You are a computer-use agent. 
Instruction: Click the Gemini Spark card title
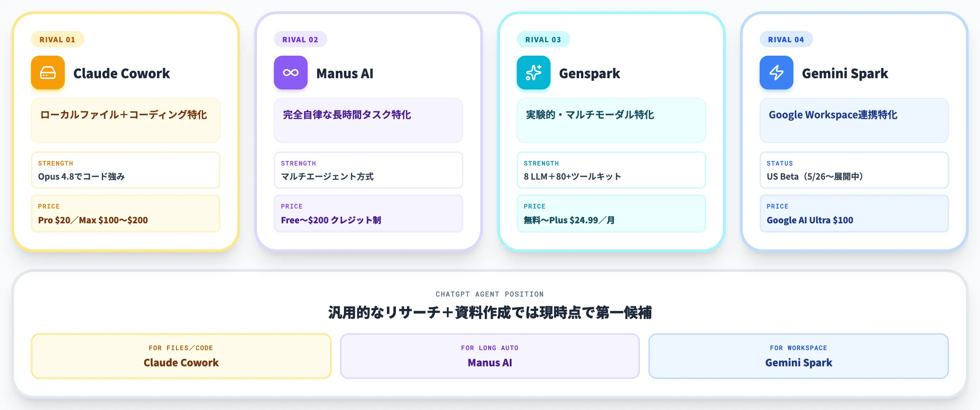pyautogui.click(x=845, y=73)
